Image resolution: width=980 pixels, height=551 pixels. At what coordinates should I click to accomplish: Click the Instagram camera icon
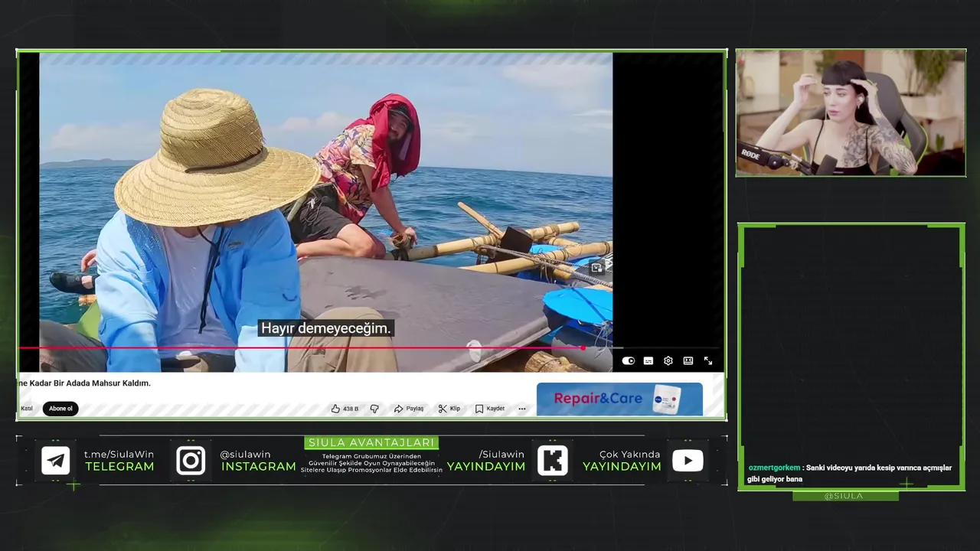[x=191, y=461]
